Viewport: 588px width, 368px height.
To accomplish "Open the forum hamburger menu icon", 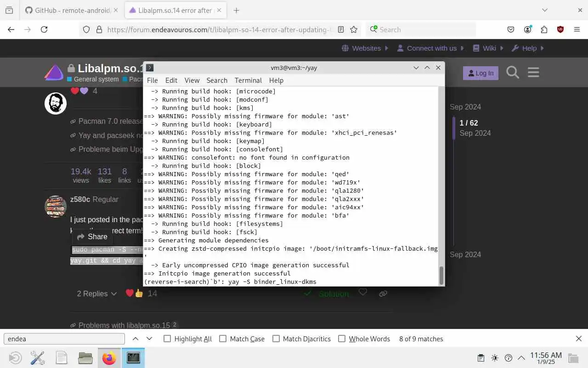I will 533,73.
